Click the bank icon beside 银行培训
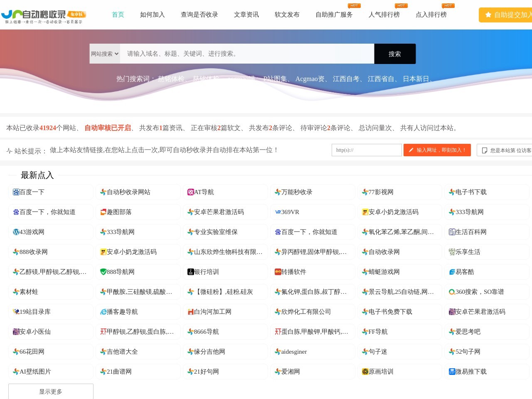The image size is (532, 399). 190,272
